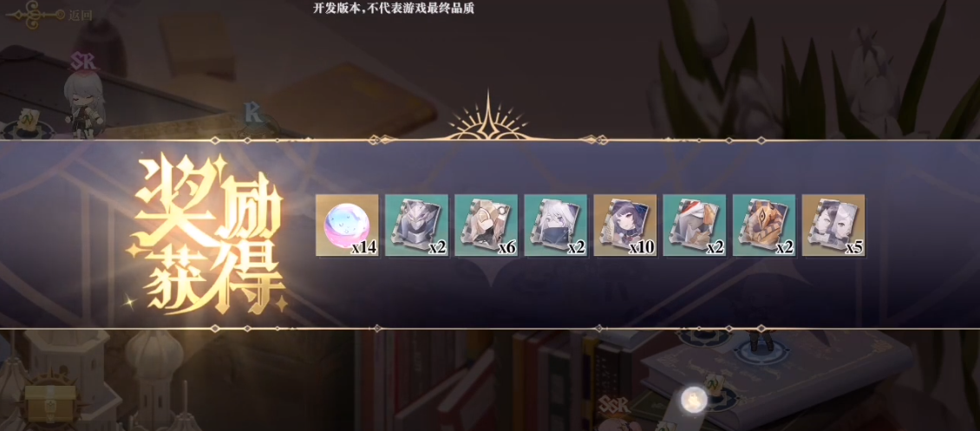Open the treasure chest icon
Screen dimensions: 980x431
point(50,400)
